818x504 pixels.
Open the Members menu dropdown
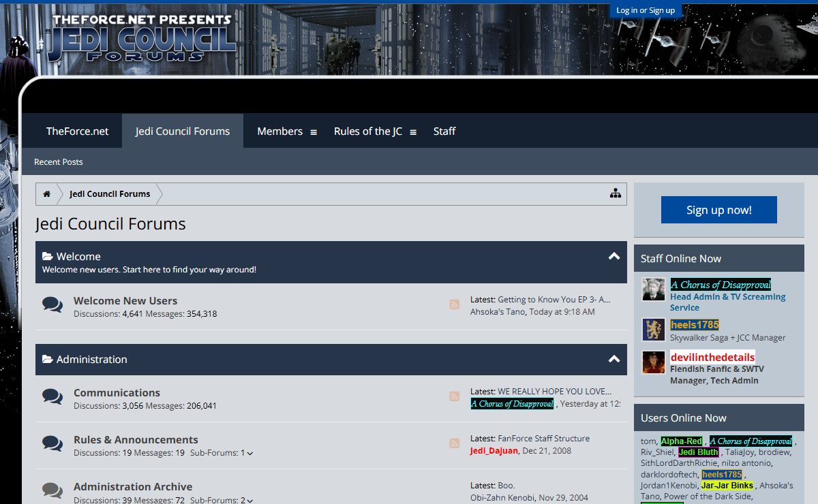[314, 132]
